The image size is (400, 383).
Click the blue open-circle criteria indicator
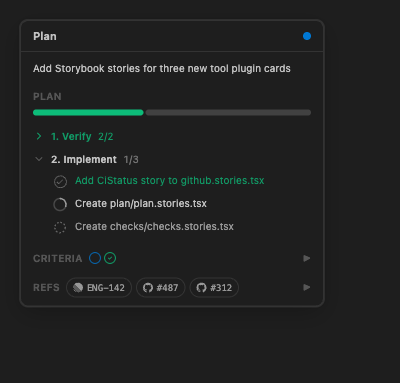pos(95,258)
